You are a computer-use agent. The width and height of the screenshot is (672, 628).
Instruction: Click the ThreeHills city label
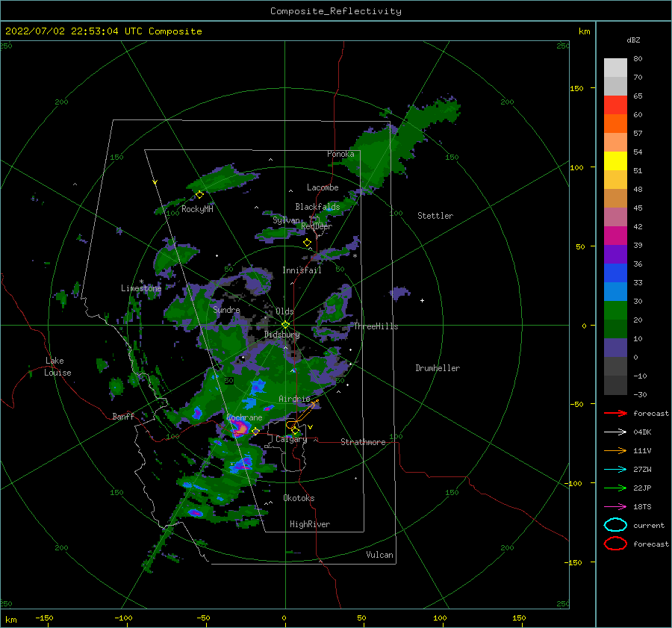(x=376, y=326)
